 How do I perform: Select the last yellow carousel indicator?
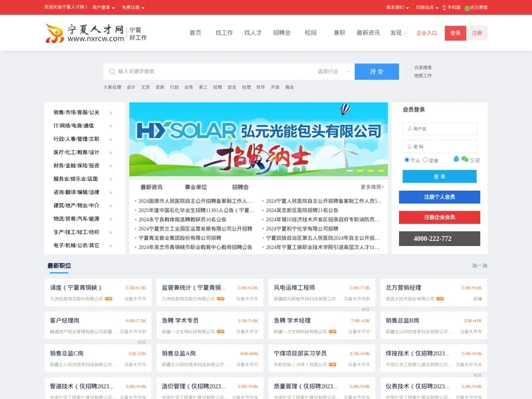pos(381,171)
